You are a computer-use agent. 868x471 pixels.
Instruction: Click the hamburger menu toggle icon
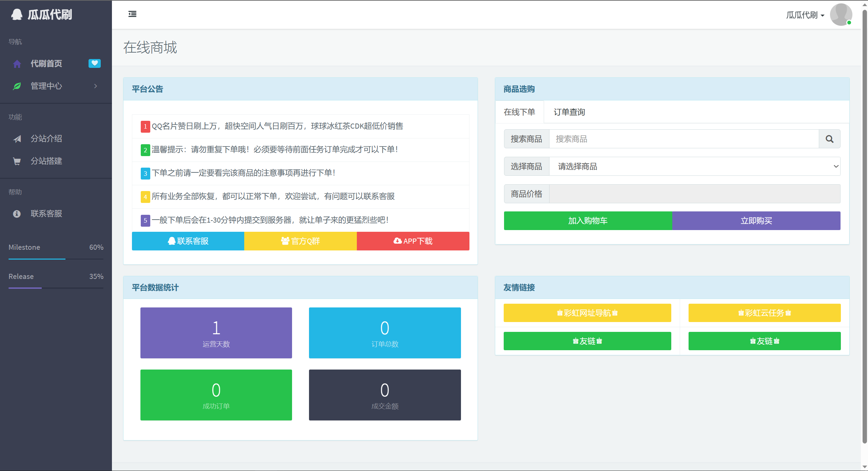click(x=132, y=14)
